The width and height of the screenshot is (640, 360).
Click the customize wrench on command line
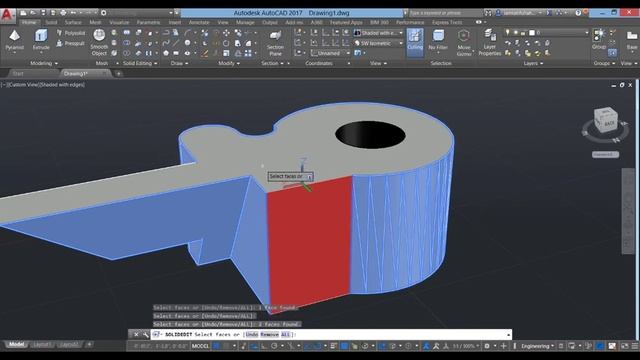(146, 335)
